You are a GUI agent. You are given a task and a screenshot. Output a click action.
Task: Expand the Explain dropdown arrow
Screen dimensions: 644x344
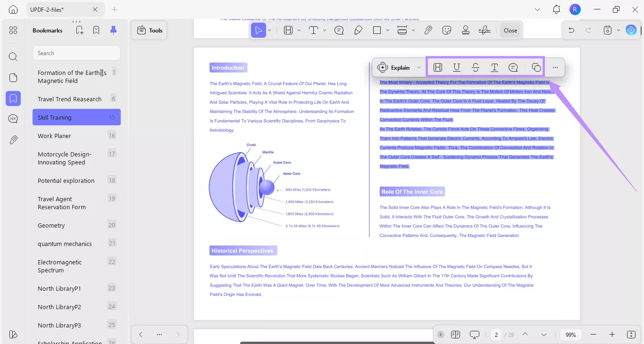point(419,67)
